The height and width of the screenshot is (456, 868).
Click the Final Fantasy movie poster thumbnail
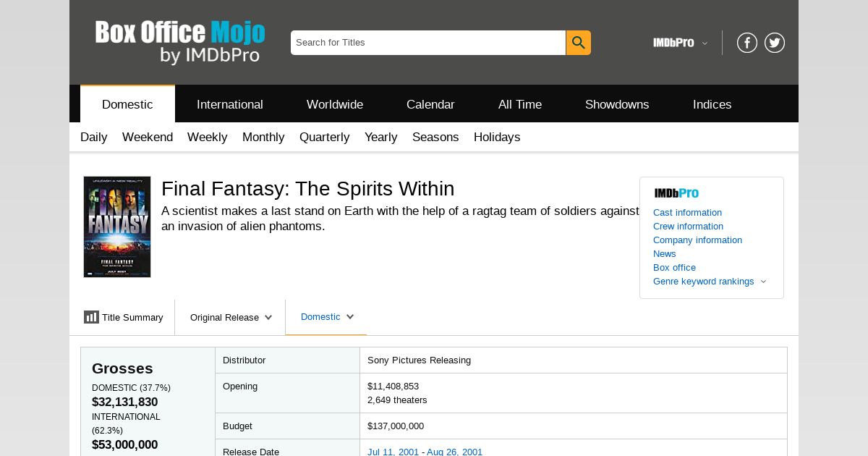tap(117, 227)
